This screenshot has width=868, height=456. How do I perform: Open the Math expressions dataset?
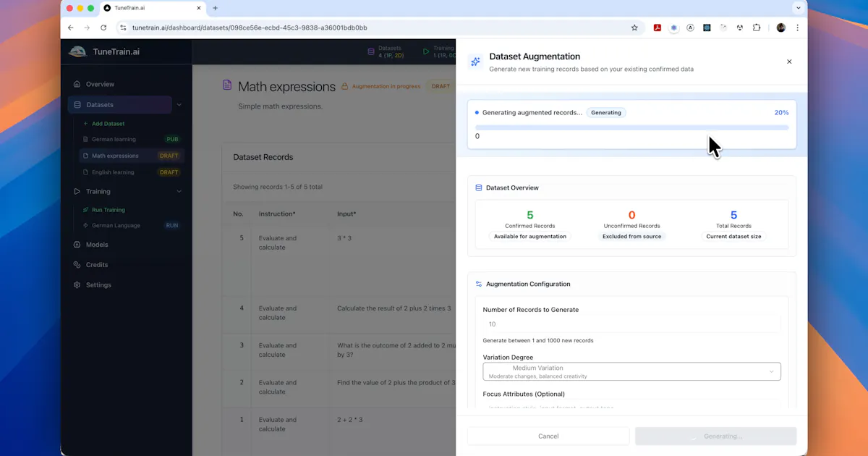point(132,156)
